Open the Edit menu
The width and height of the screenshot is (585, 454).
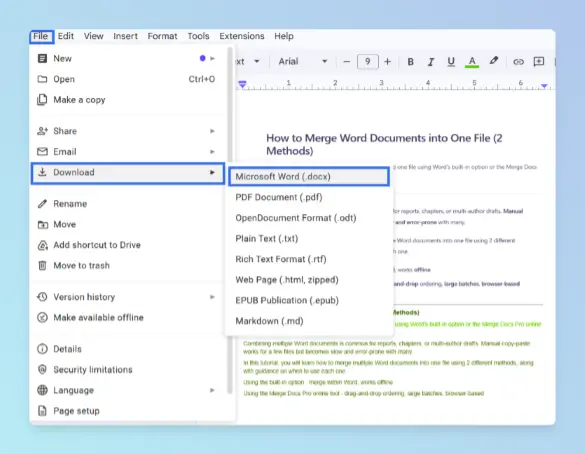pos(66,36)
